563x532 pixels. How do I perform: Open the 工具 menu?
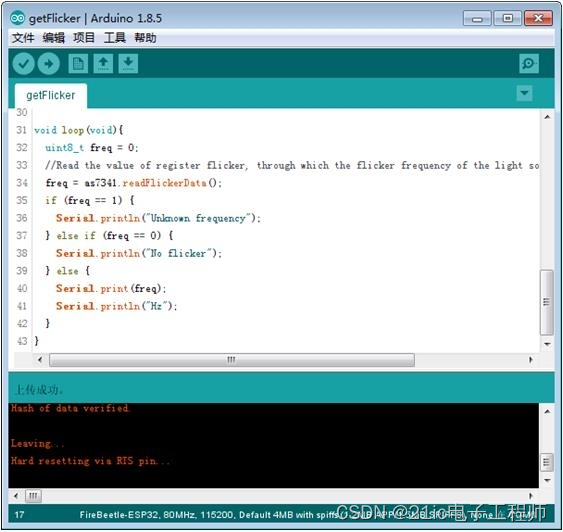[x=115, y=38]
